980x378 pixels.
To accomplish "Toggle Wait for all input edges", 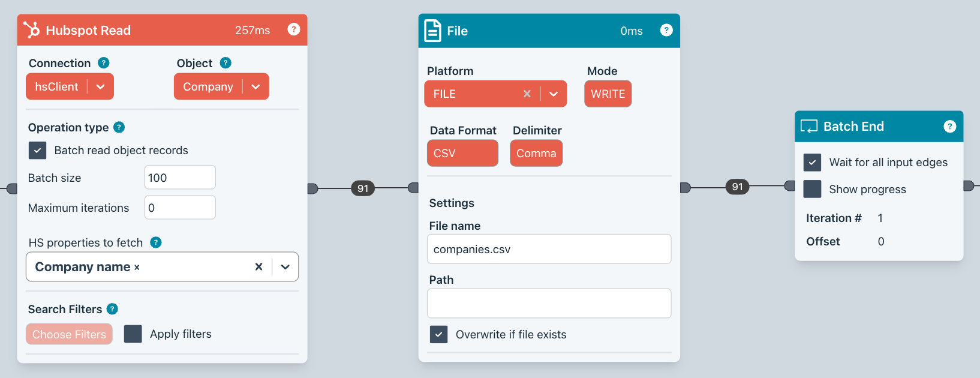I will point(812,162).
